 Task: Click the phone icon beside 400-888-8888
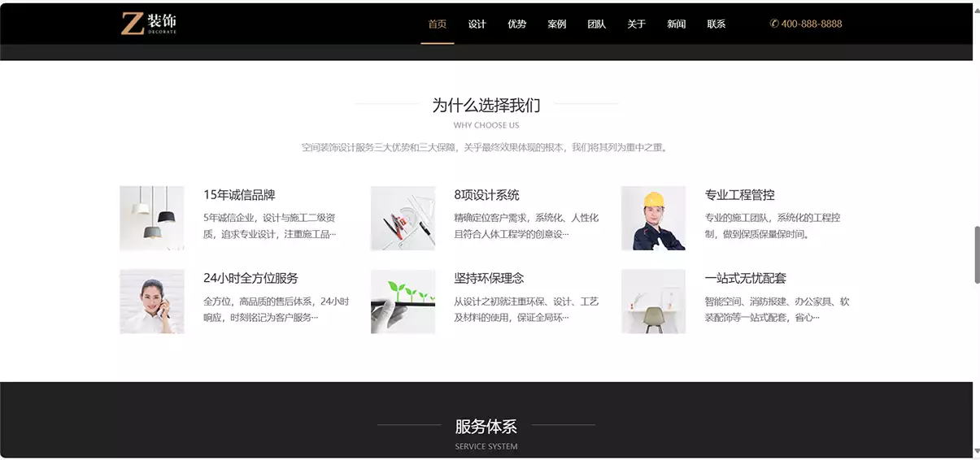click(x=774, y=24)
